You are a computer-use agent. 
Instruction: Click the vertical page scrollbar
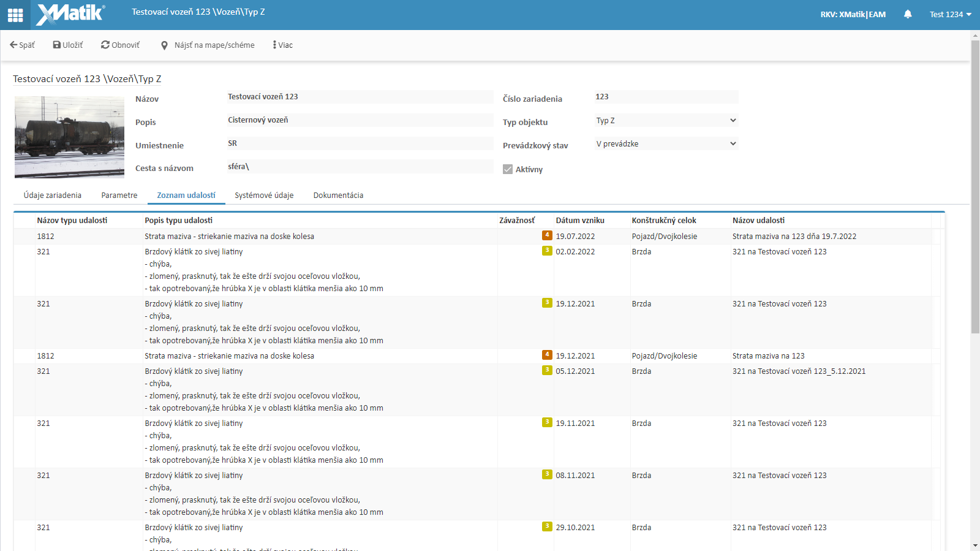click(975, 184)
